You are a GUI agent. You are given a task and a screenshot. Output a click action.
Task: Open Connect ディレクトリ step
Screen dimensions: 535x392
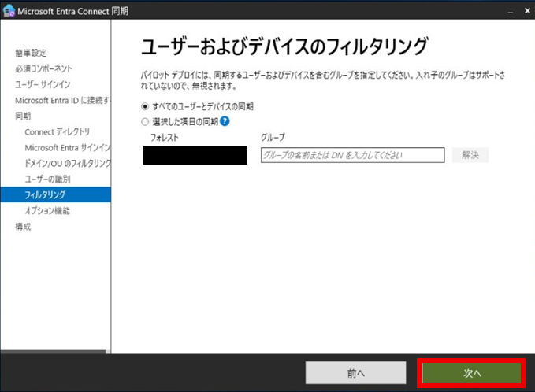(x=57, y=131)
